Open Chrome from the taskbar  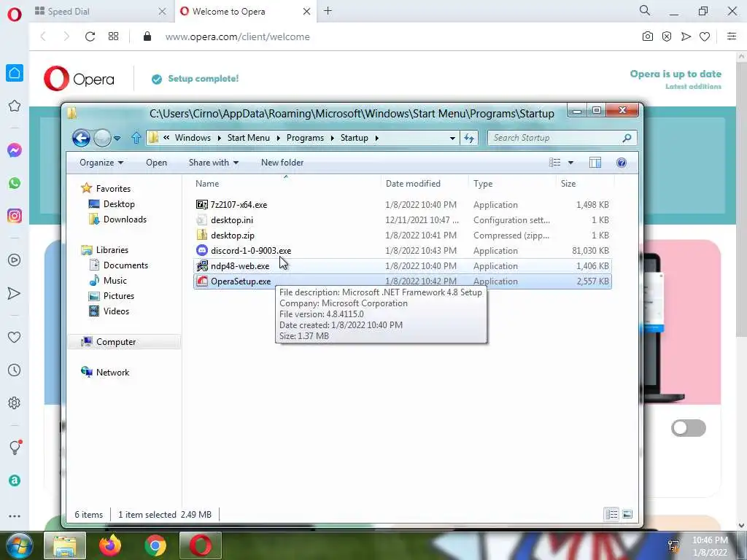click(155, 545)
